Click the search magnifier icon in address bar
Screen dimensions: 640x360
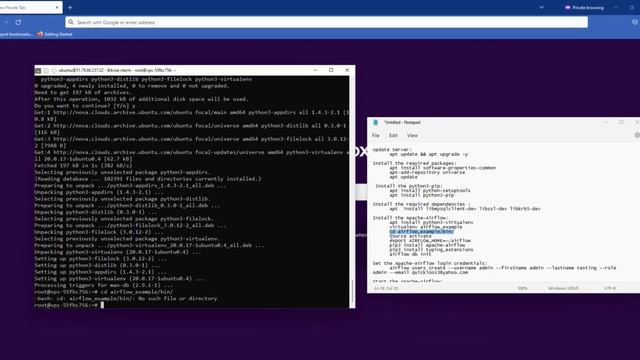coord(71,22)
